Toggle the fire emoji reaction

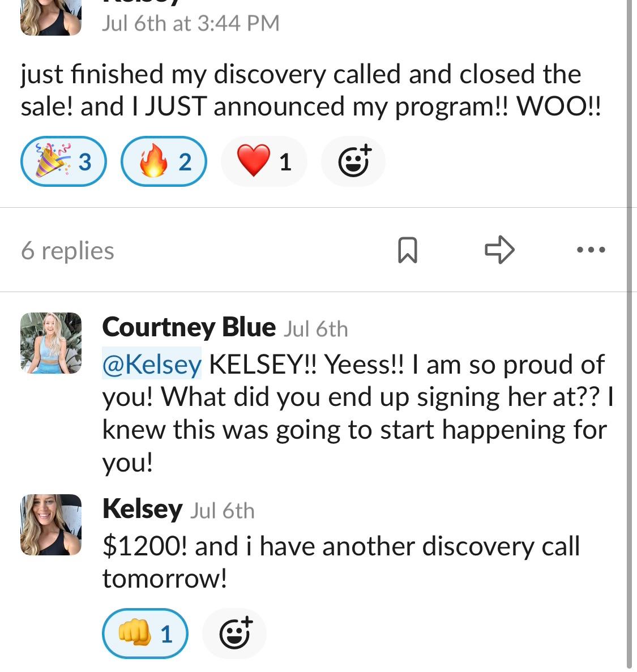click(x=164, y=161)
